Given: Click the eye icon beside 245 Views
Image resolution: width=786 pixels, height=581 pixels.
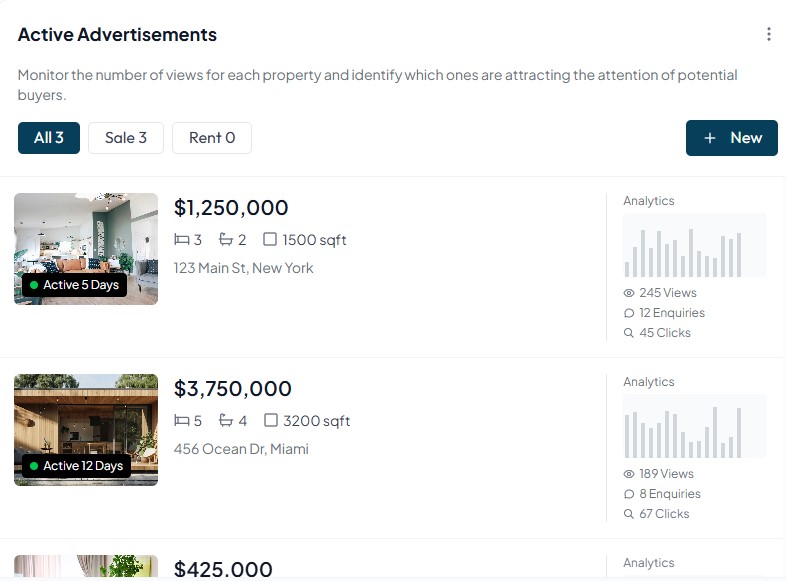Looking at the screenshot, I should click(629, 293).
